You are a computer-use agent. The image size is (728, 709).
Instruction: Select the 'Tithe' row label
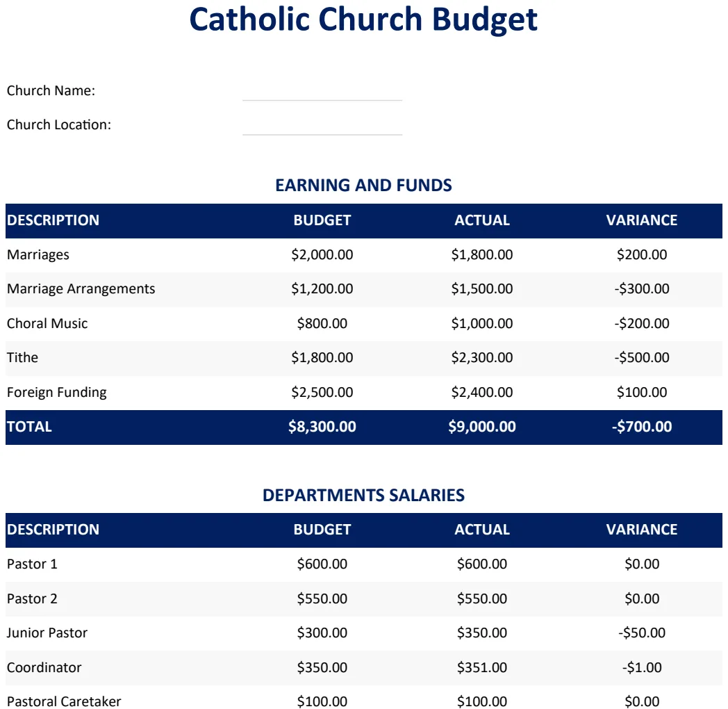point(22,358)
